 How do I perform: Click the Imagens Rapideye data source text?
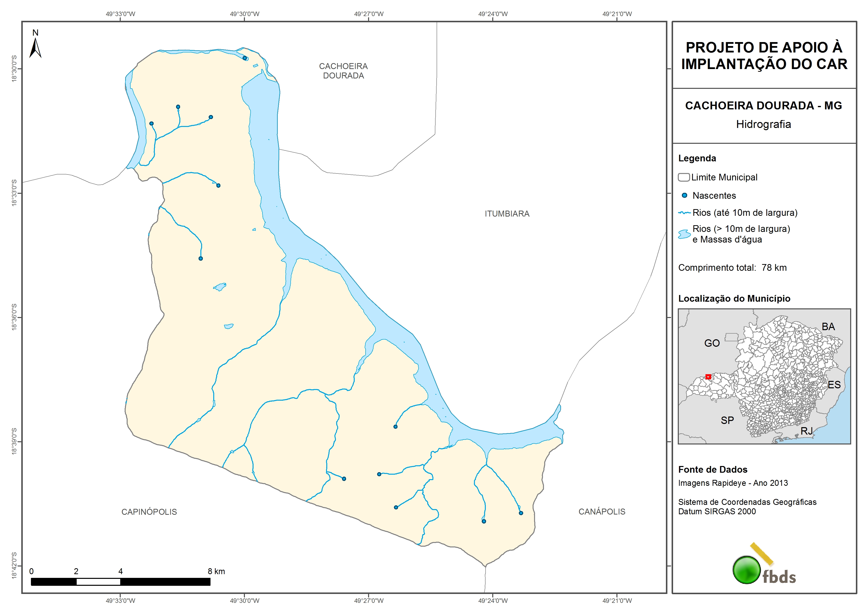point(733,483)
